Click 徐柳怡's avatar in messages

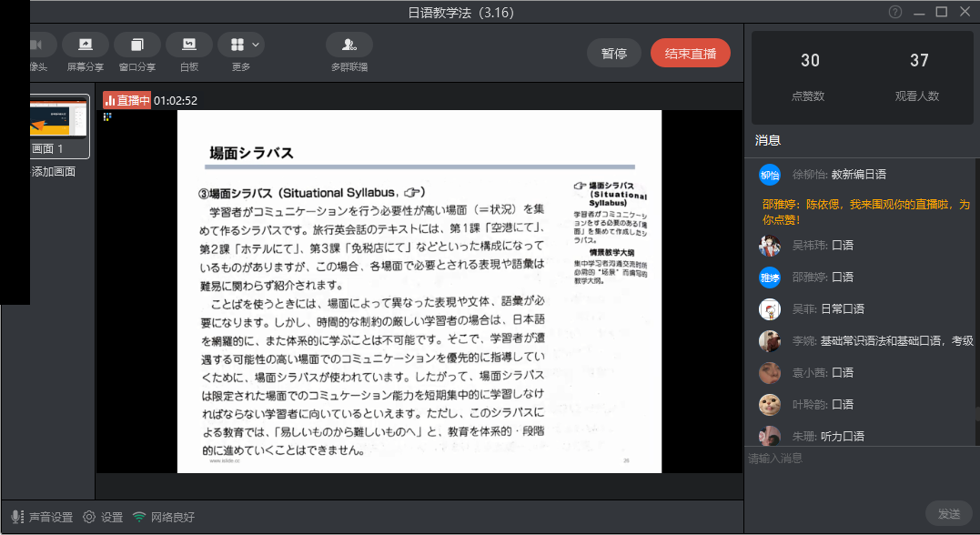770,175
